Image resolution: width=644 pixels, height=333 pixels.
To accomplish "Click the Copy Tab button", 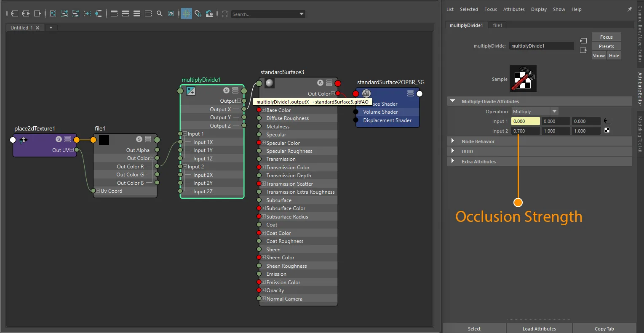I will [x=604, y=328].
